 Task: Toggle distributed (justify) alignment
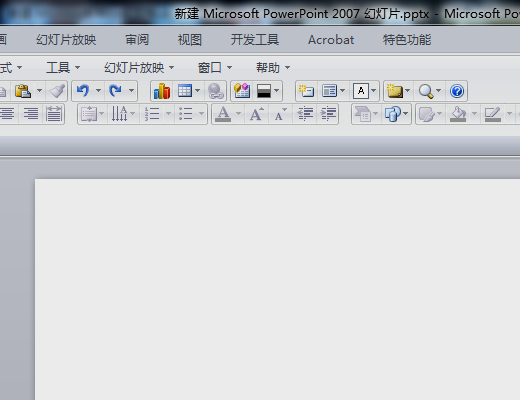tap(54, 114)
